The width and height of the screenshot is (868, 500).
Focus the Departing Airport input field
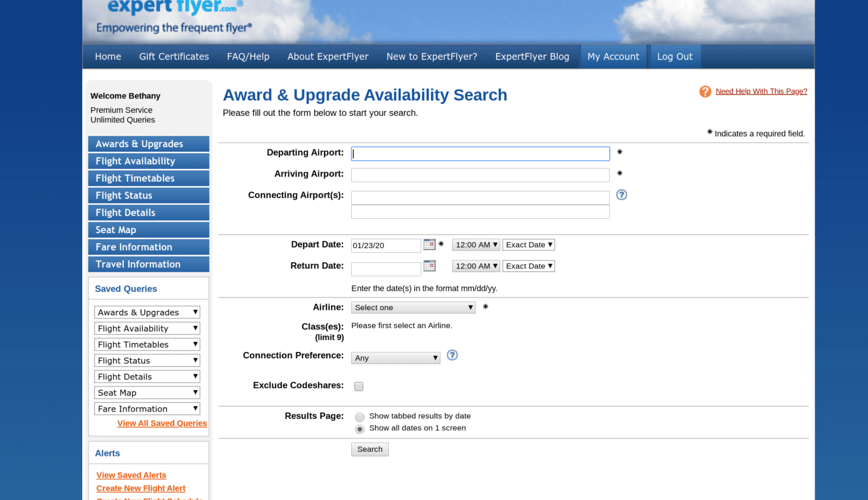coord(480,153)
